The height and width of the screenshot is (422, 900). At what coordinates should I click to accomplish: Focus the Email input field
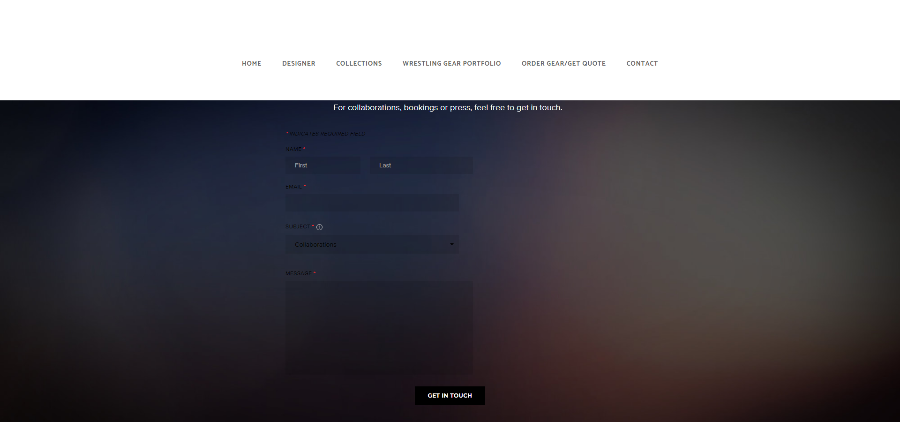pyautogui.click(x=372, y=203)
